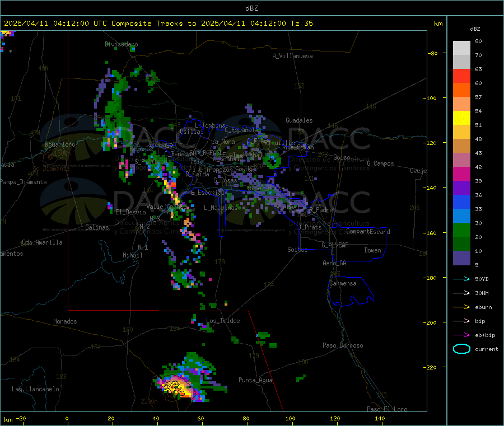Click the magenta eb+bip arrow legend icon
504x426 pixels.
pyautogui.click(x=461, y=335)
